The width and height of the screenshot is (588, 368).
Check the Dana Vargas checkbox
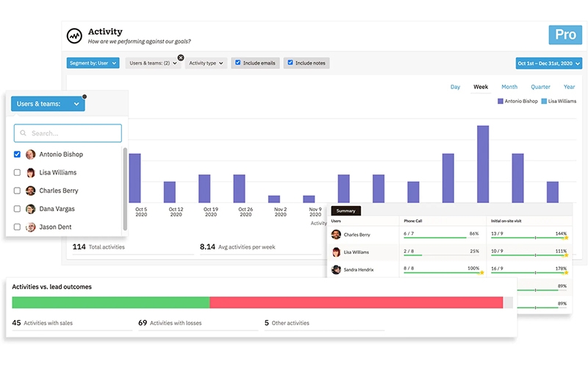click(17, 209)
